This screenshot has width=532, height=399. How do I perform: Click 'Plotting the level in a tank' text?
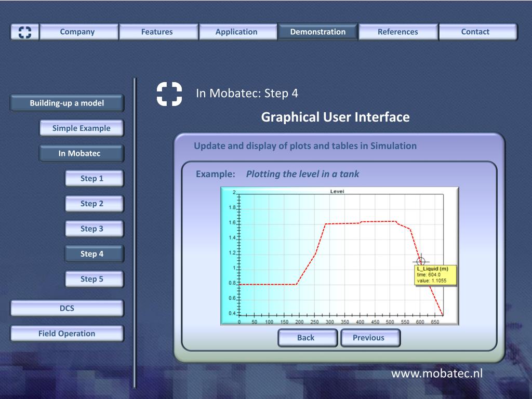point(302,174)
